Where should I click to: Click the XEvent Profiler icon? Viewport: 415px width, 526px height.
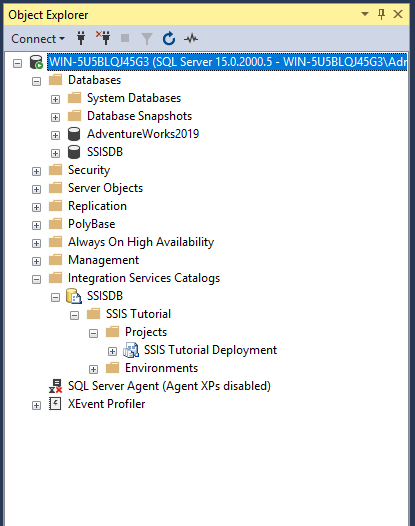pyautogui.click(x=55, y=404)
